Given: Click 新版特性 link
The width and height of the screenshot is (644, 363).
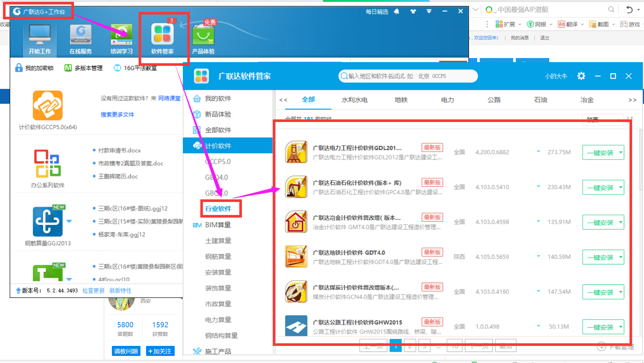Looking at the screenshot, I should coord(120,290).
